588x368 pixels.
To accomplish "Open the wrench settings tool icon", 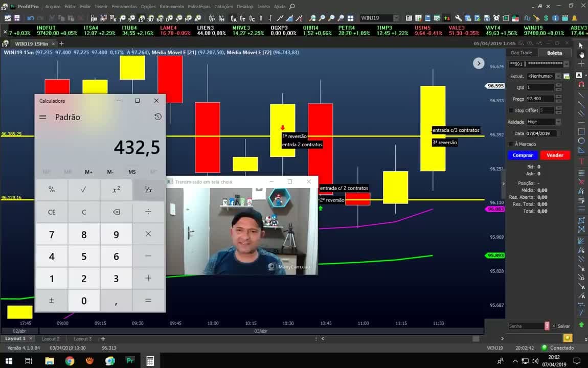I will click(458, 18).
